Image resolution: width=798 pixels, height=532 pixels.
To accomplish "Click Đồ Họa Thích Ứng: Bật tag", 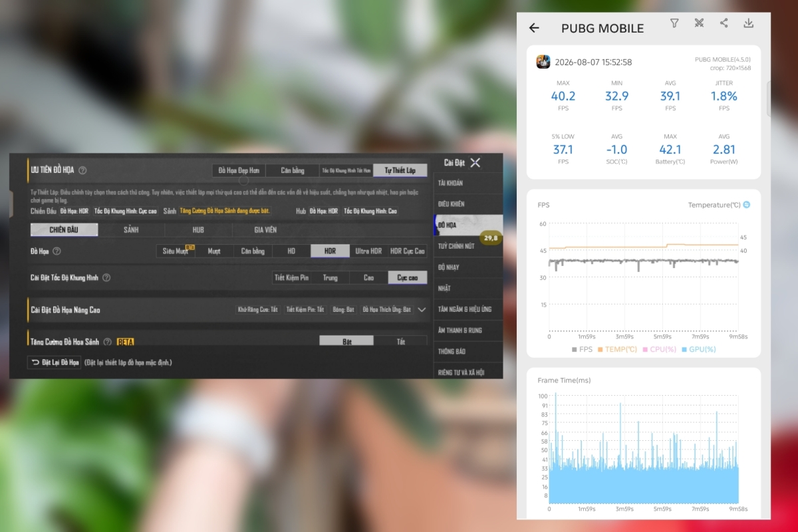I will (x=386, y=310).
